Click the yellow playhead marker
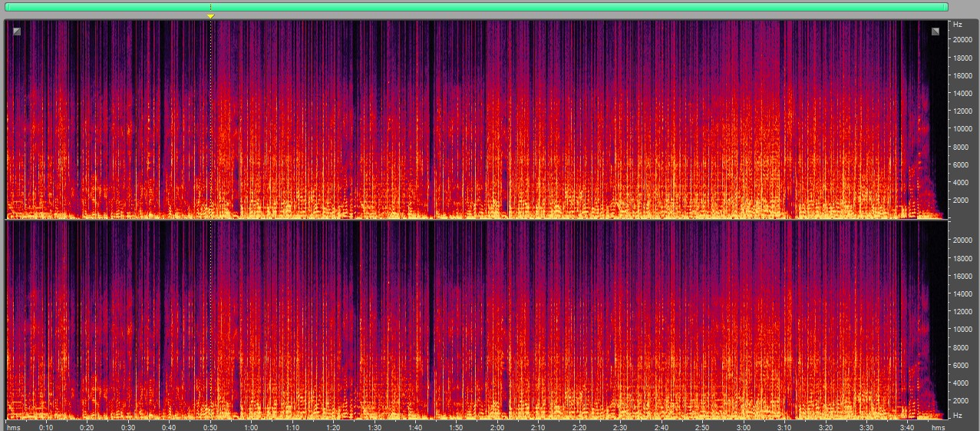 pos(210,16)
